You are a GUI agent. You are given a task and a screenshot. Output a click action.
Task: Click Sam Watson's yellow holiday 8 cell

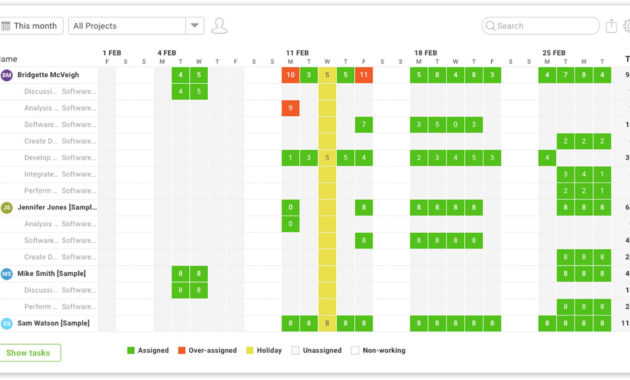coord(327,323)
